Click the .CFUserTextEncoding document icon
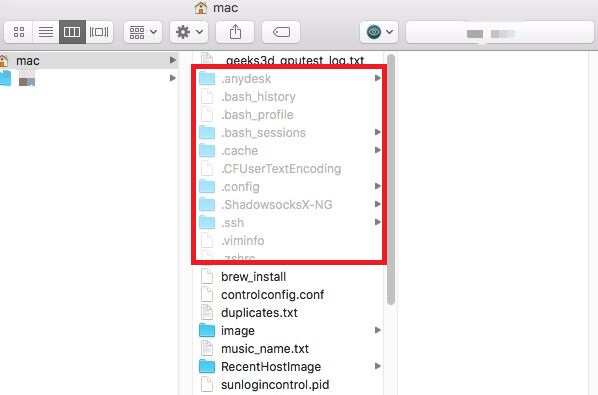This screenshot has width=598, height=395. 207,168
